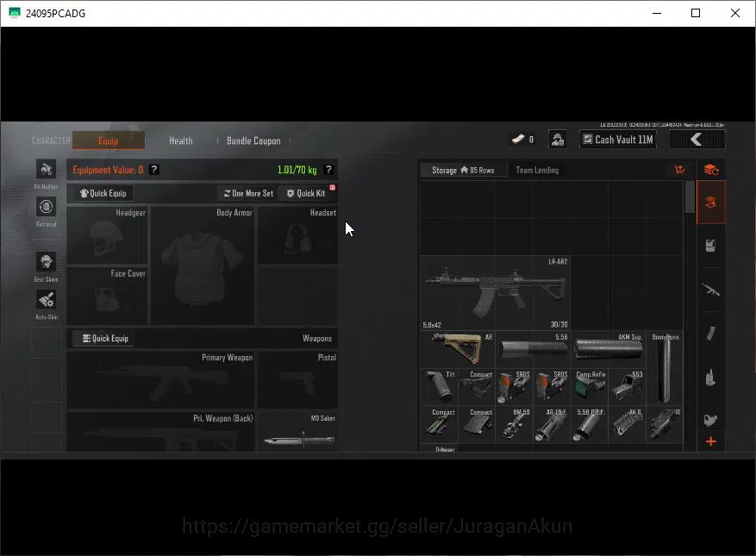Image resolution: width=756 pixels, height=556 pixels.
Task: Switch to the Team Lending tab
Action: [537, 170]
